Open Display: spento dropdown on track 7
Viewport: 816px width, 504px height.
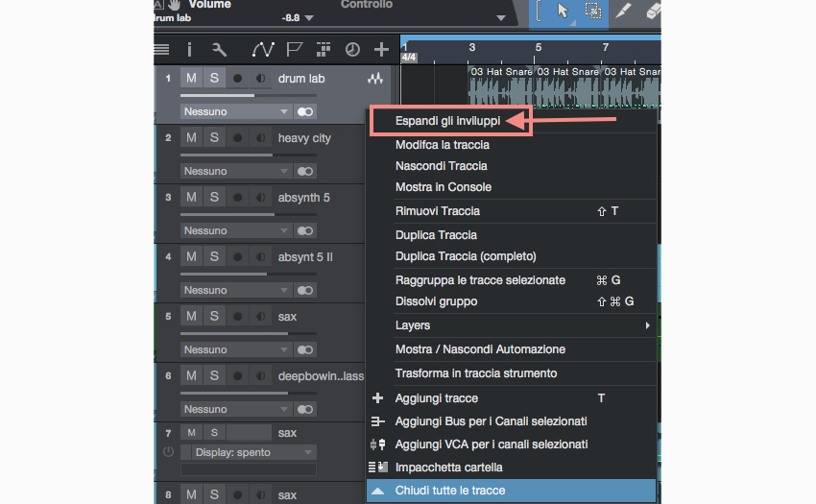(x=253, y=452)
